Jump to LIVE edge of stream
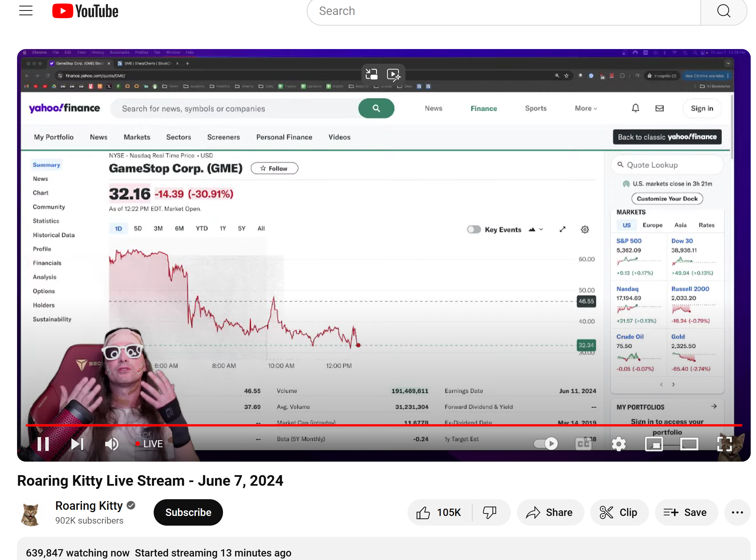Screen dimensions: 756x560 point(149,444)
